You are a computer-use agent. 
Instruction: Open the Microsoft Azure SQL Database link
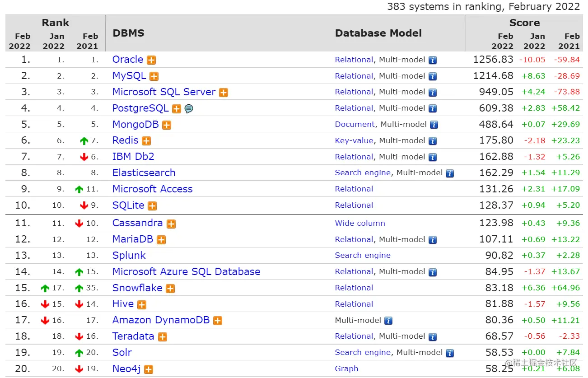[187, 271]
